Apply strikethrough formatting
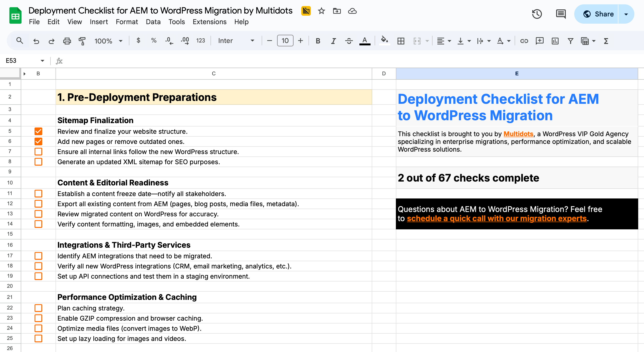The height and width of the screenshot is (352, 644). click(349, 41)
